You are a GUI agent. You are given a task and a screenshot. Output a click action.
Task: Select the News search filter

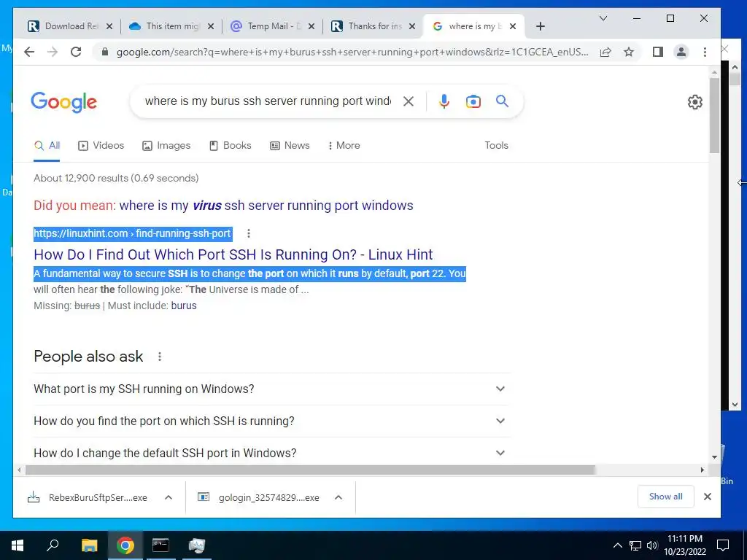290,145
